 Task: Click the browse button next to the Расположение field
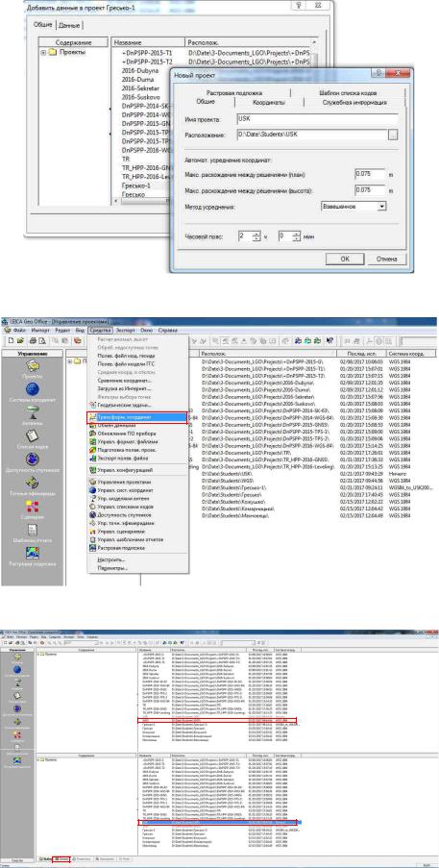click(393, 135)
